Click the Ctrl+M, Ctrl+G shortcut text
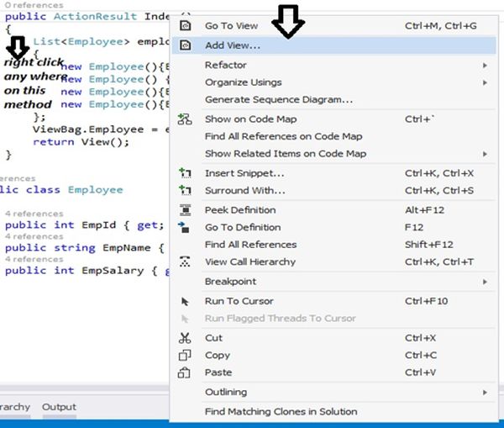Screen dimensions: 504x428 tap(441, 26)
